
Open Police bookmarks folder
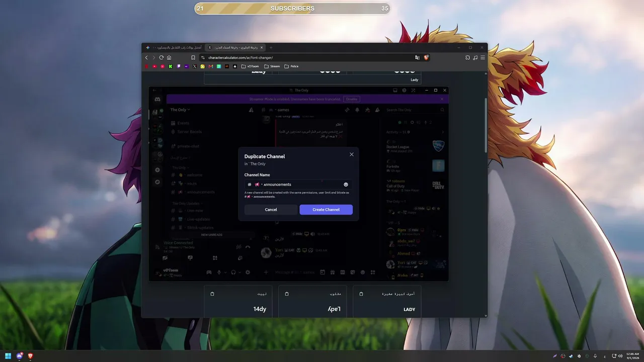pyautogui.click(x=291, y=66)
